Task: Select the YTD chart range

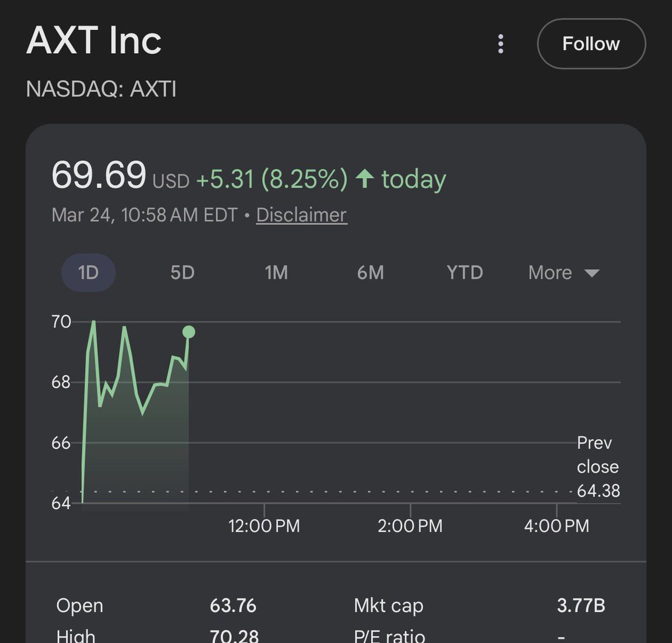Action: point(464,273)
